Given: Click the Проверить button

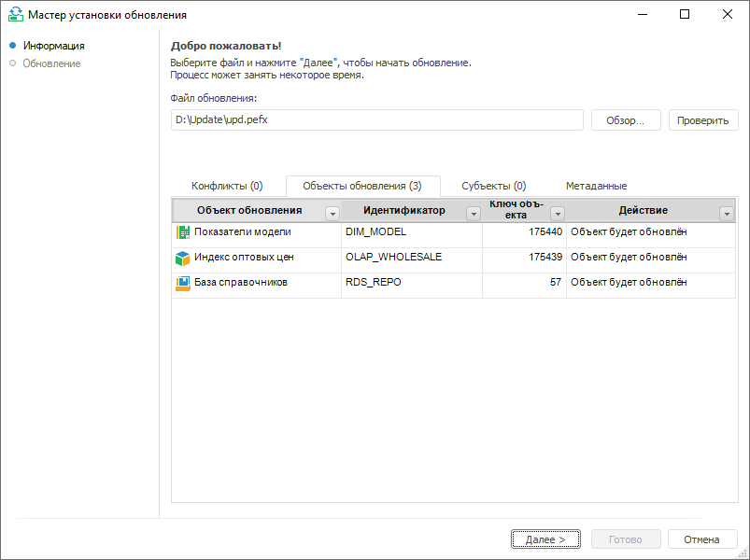Looking at the screenshot, I should coord(703,120).
